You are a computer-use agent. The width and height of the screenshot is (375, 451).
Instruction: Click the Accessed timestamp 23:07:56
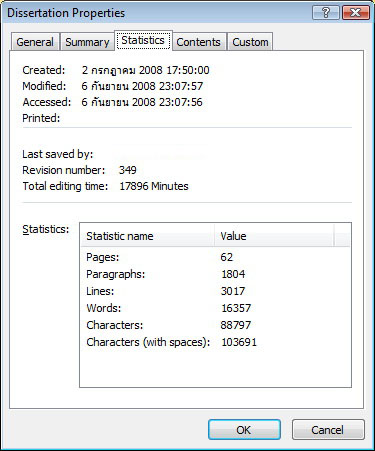point(181,102)
